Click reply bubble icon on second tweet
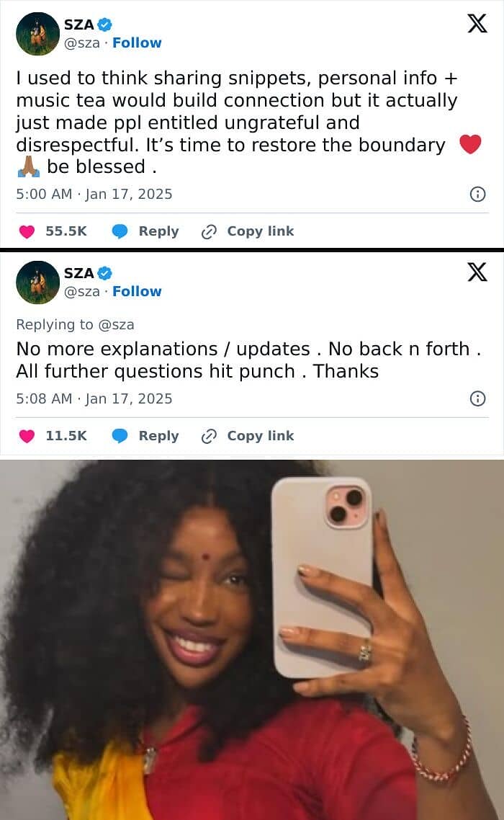 pos(120,436)
